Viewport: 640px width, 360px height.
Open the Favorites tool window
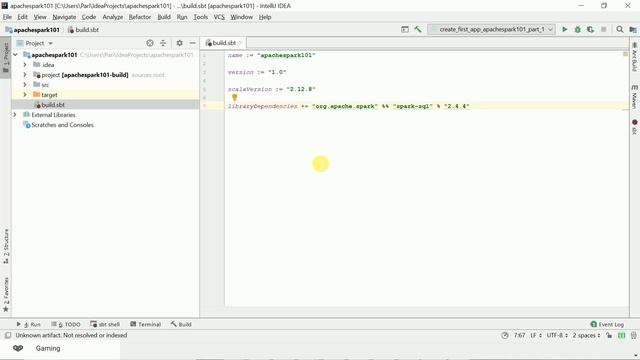tap(6, 295)
